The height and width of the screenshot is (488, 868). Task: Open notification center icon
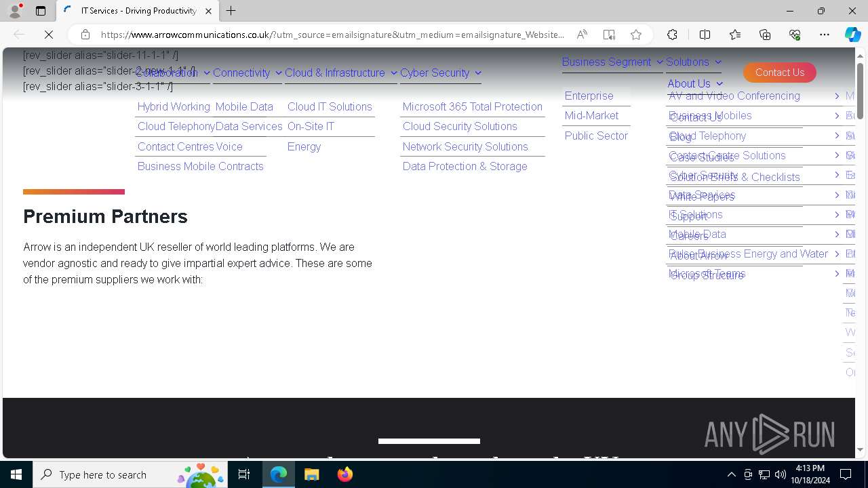[846, 474]
